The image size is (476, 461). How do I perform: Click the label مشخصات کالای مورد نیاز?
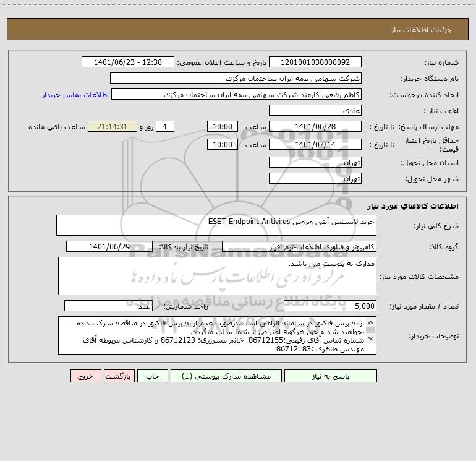pos(419,277)
